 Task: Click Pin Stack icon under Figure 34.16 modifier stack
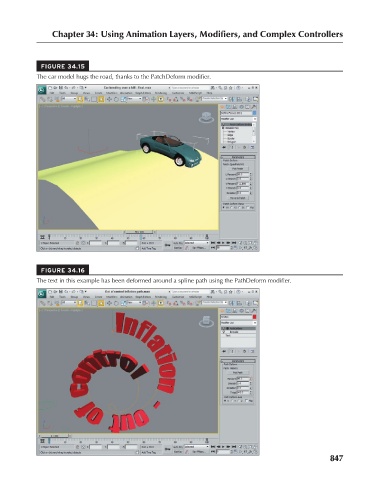pos(224,351)
